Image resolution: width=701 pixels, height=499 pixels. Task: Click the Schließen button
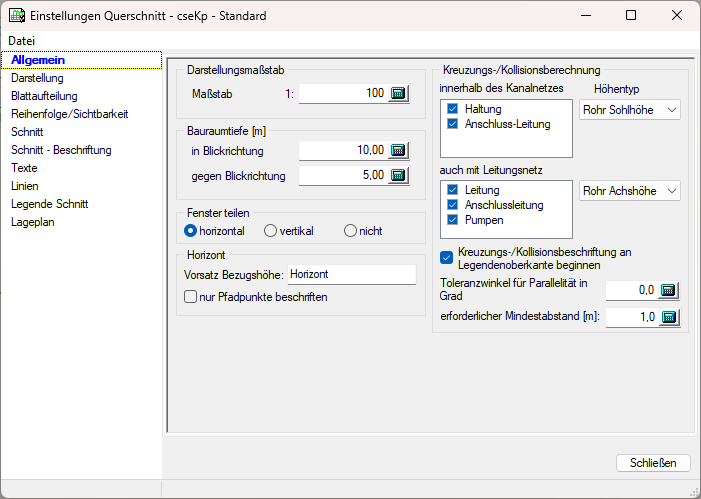click(x=653, y=463)
